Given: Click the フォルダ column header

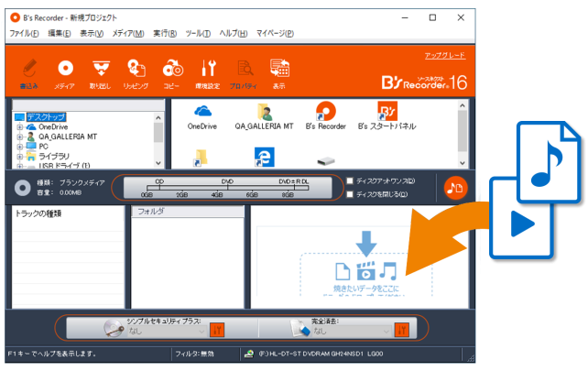Looking at the screenshot, I should coord(188,212).
